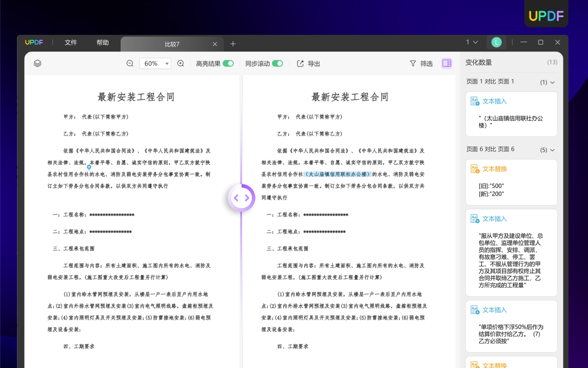Image resolution: width=588 pixels, height=368 pixels.
Task: Click right document title 最新安装工程合同
Action: [350, 97]
